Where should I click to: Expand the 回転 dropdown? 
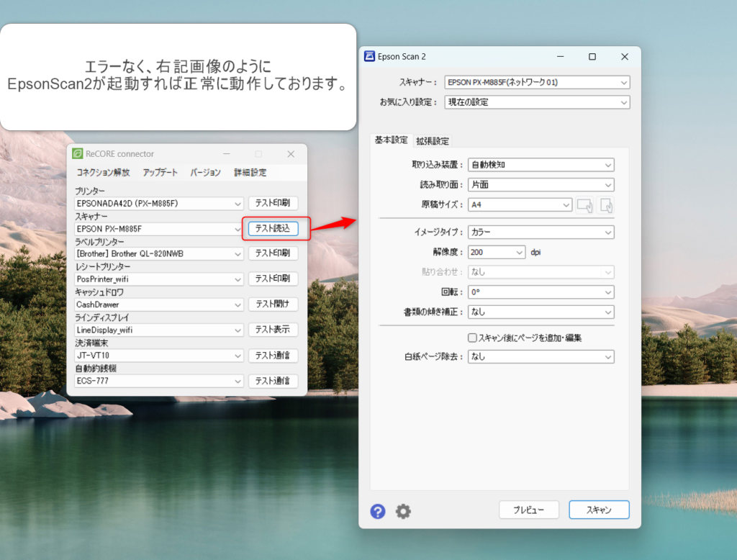tap(541, 292)
